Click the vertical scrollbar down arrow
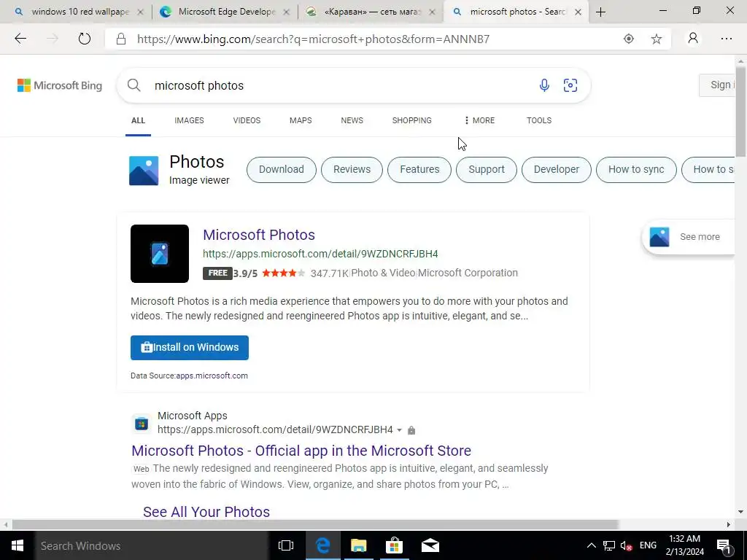747x560 pixels. [x=741, y=512]
